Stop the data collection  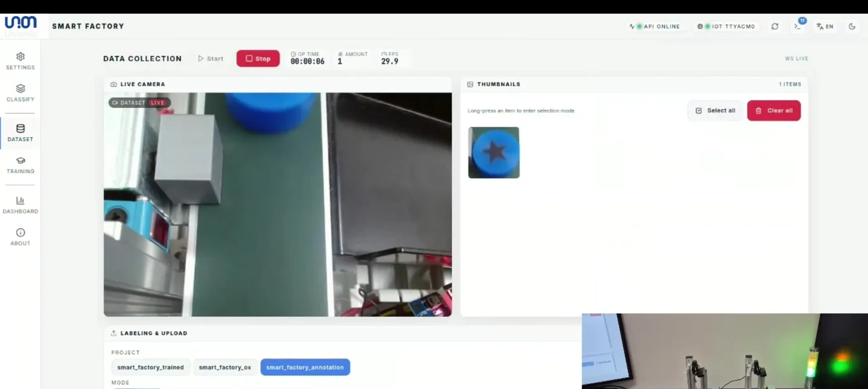(x=258, y=58)
